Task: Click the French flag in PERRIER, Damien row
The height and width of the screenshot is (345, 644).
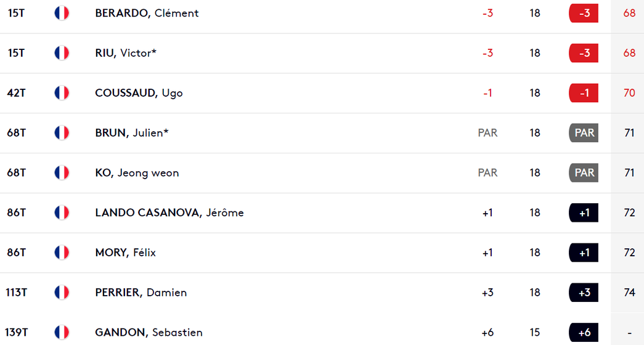Action: click(62, 293)
